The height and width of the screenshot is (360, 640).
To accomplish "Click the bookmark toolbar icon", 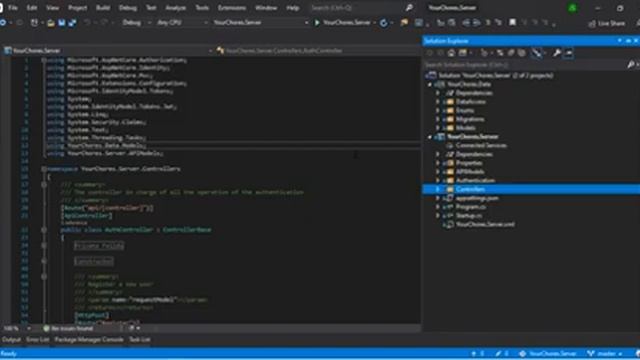I will click(x=512, y=22).
